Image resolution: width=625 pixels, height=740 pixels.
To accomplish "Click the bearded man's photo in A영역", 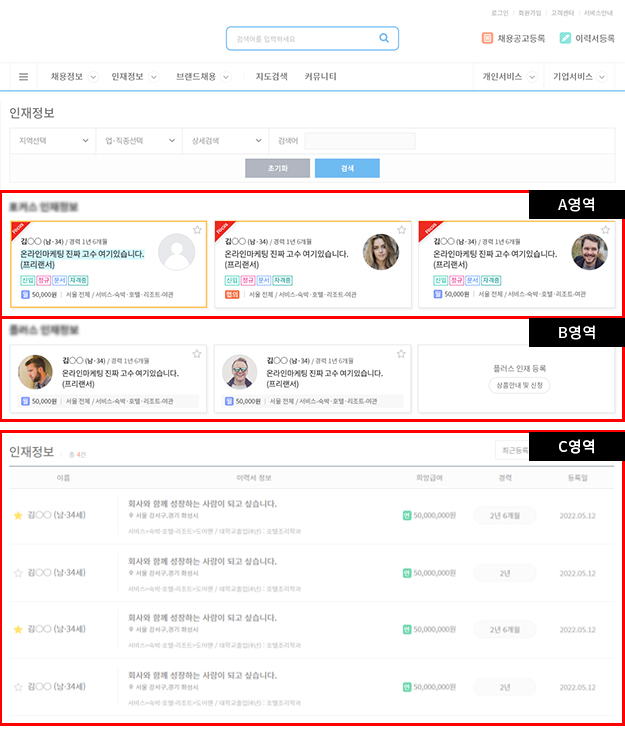I will point(589,252).
